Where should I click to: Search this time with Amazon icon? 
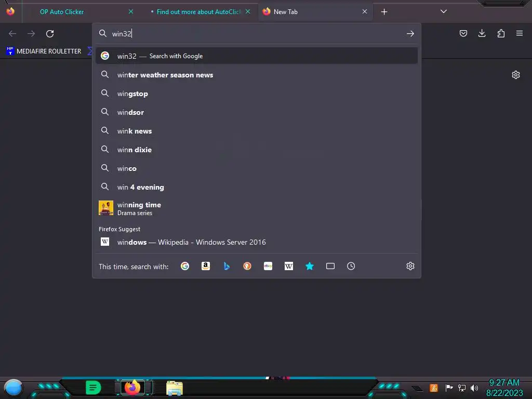[x=206, y=267]
